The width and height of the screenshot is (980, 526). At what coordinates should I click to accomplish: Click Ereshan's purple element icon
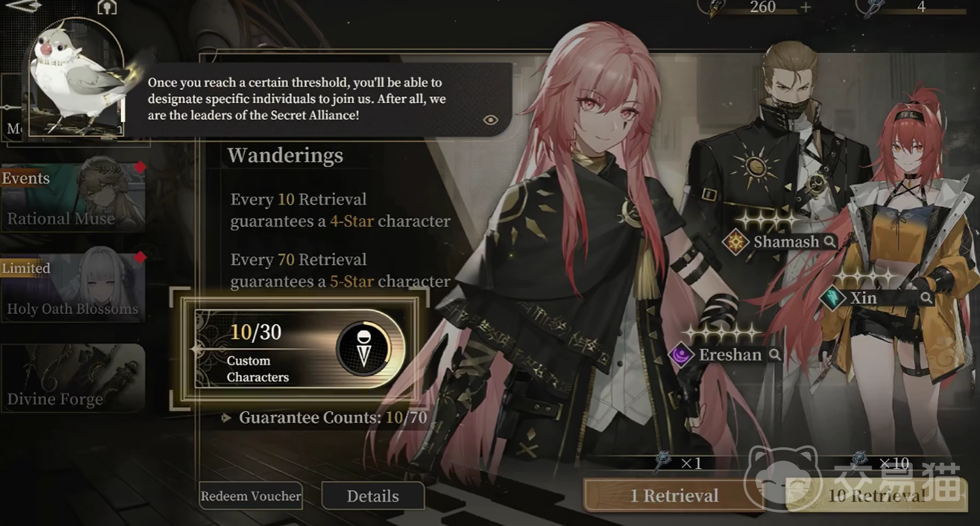click(680, 354)
